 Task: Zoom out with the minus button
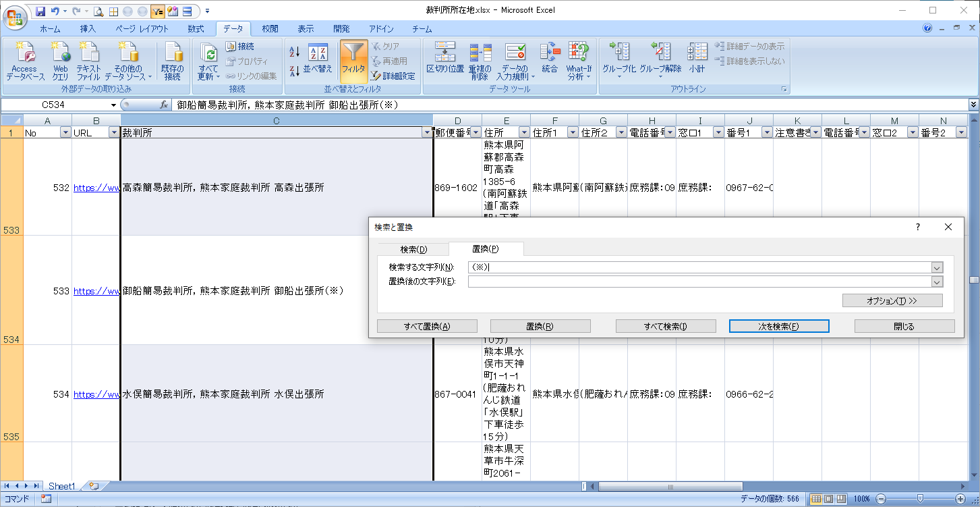880,499
